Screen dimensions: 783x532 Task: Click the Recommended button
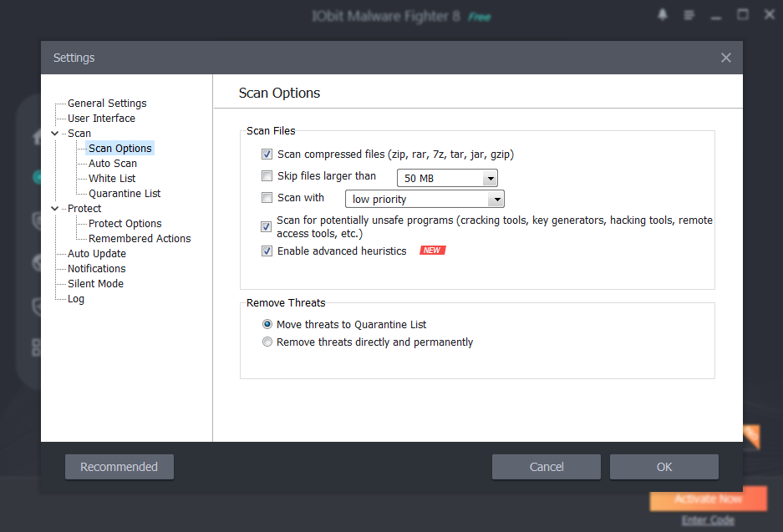(x=119, y=467)
